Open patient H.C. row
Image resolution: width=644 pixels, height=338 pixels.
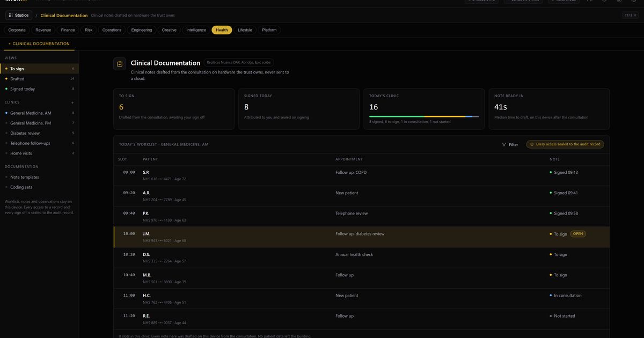(361, 298)
